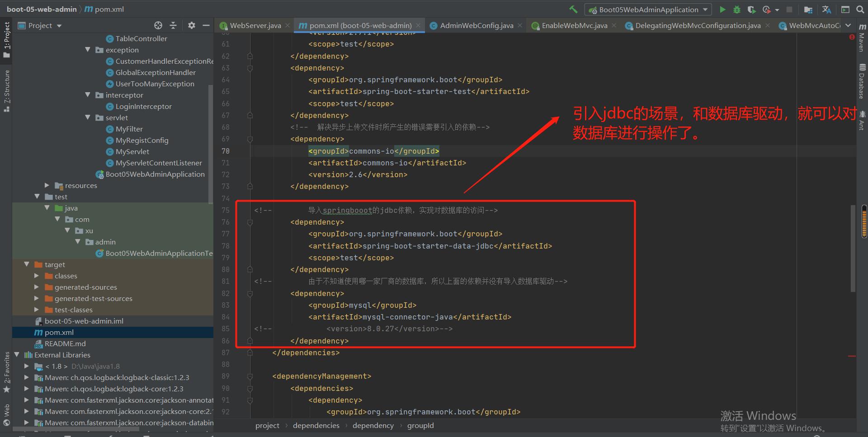Screen dimensions: 868x437
Task: Collapse the interceptor folder
Action: (x=88, y=95)
